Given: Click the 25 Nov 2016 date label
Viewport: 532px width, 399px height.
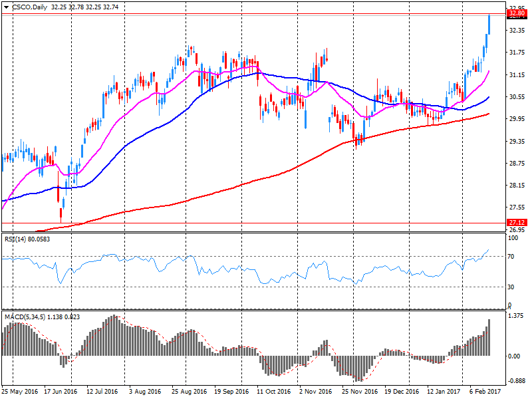Looking at the screenshot, I should click(360, 391).
